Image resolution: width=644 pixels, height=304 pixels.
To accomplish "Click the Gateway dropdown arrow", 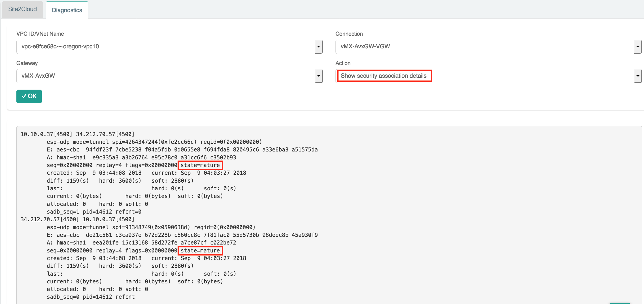I will point(319,76).
